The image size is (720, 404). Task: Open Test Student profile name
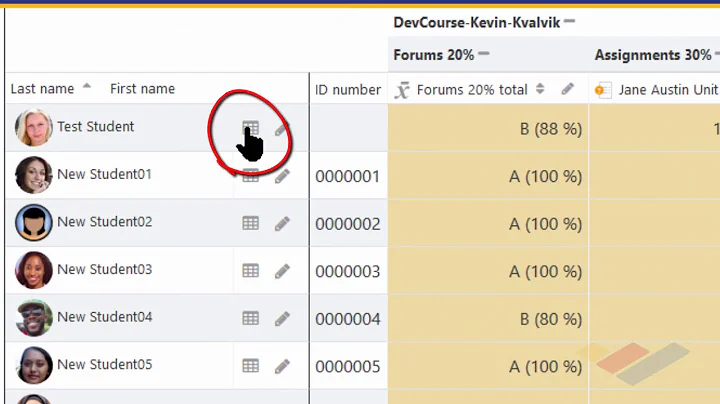tap(96, 126)
